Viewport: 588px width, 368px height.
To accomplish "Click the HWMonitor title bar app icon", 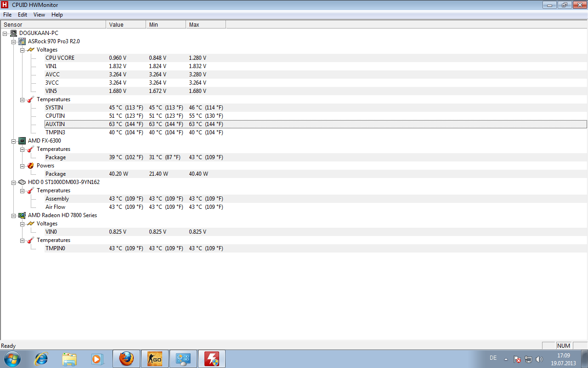I will tap(5, 5).
